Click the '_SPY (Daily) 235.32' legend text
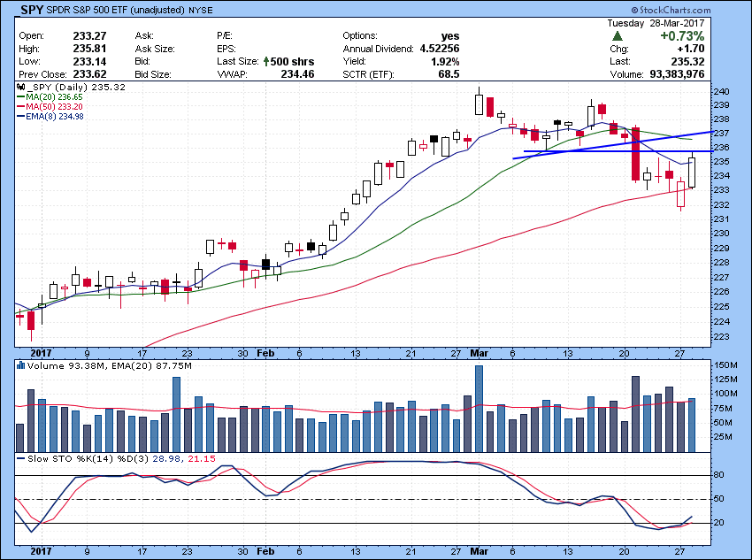The width and height of the screenshot is (752, 560). 76,88
